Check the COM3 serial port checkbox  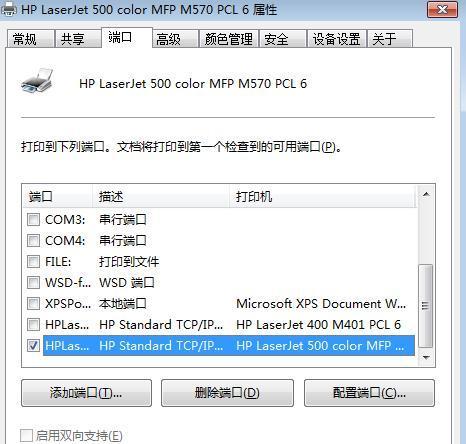click(x=33, y=220)
